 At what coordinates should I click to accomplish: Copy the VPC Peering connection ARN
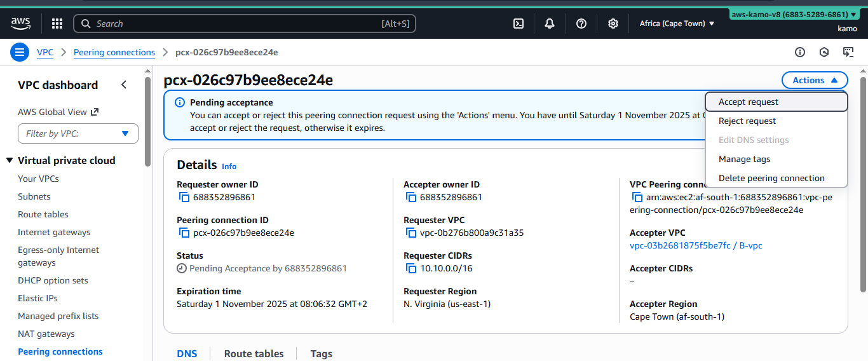(x=637, y=198)
